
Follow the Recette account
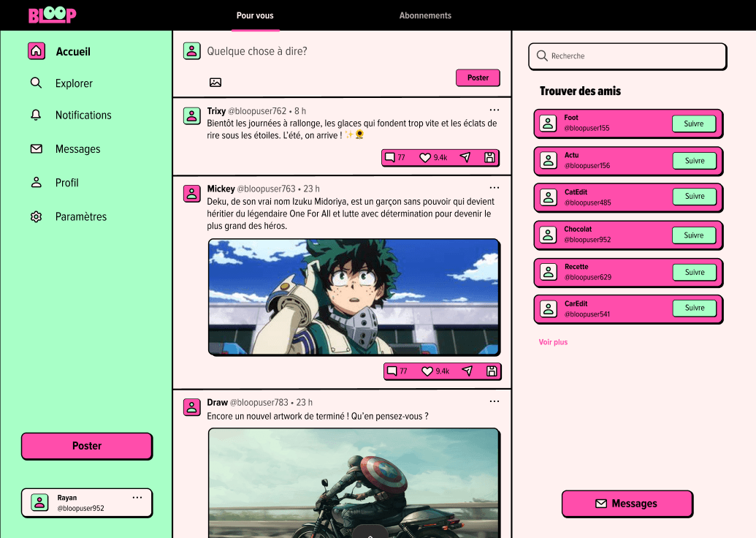coord(694,272)
